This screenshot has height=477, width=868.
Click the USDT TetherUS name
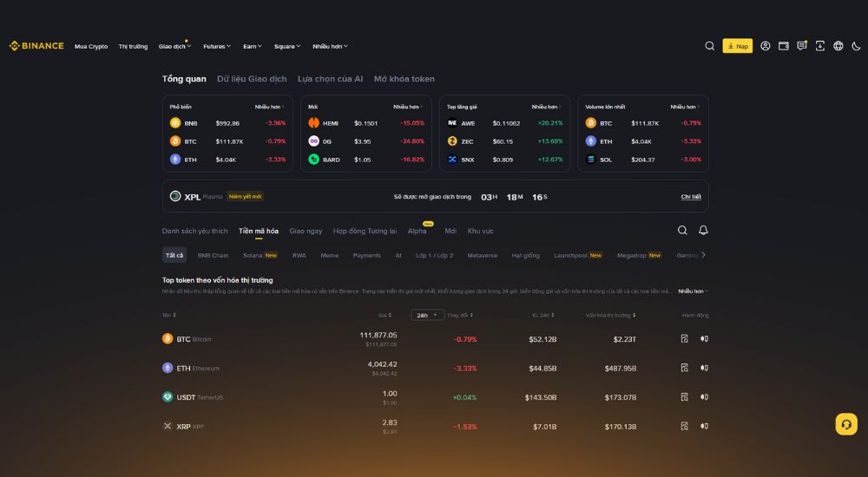click(x=200, y=397)
